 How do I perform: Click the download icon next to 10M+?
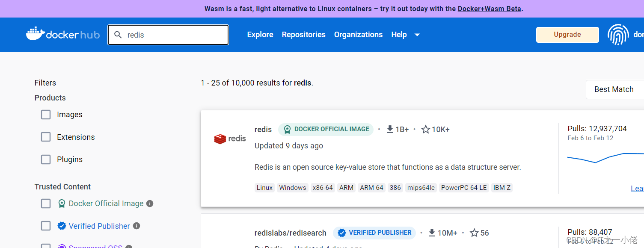point(432,233)
